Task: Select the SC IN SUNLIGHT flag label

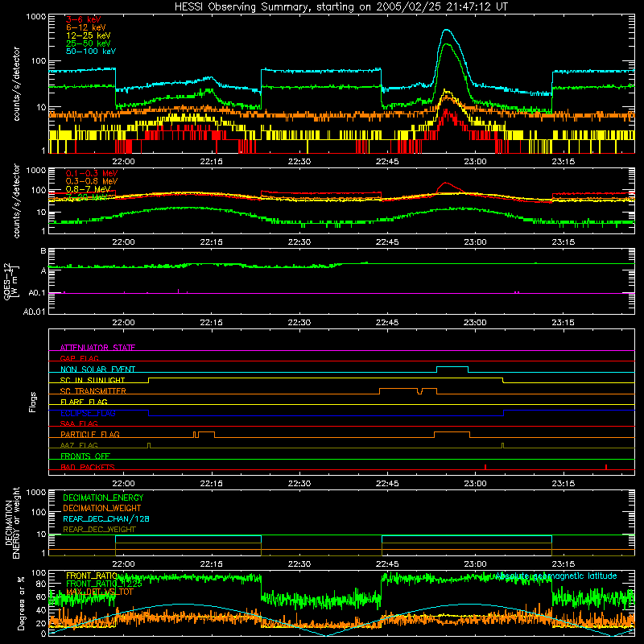Action: pos(93,380)
